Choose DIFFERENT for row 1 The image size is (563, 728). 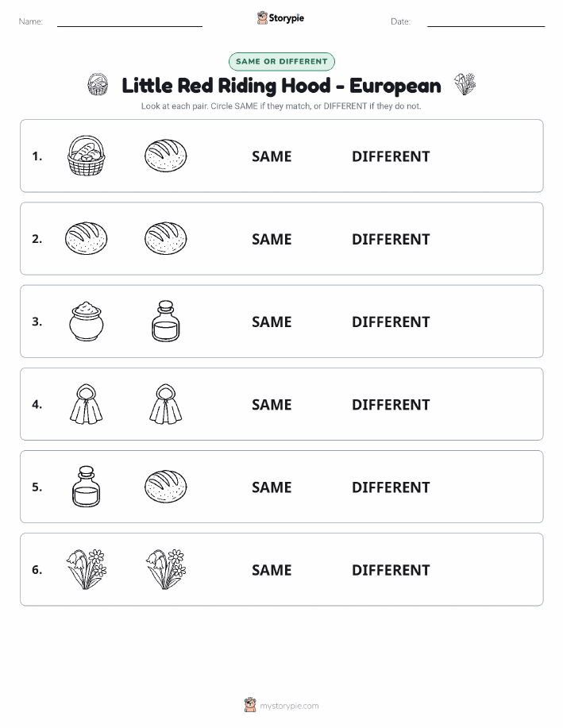point(391,156)
